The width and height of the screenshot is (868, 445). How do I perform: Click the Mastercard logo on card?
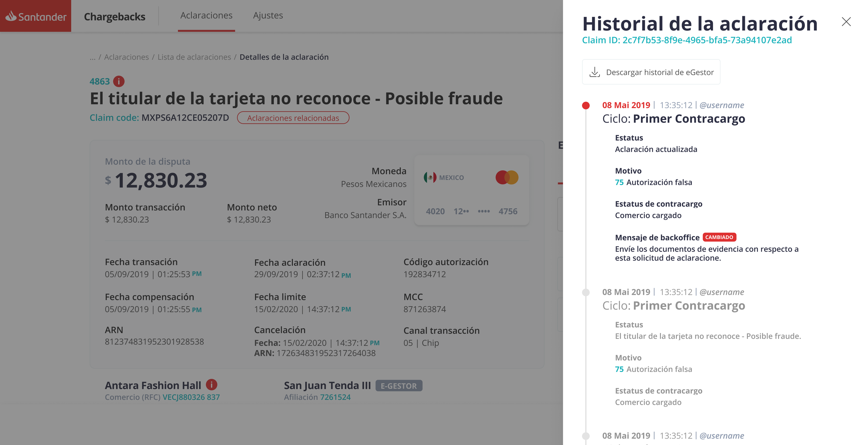coord(507,177)
